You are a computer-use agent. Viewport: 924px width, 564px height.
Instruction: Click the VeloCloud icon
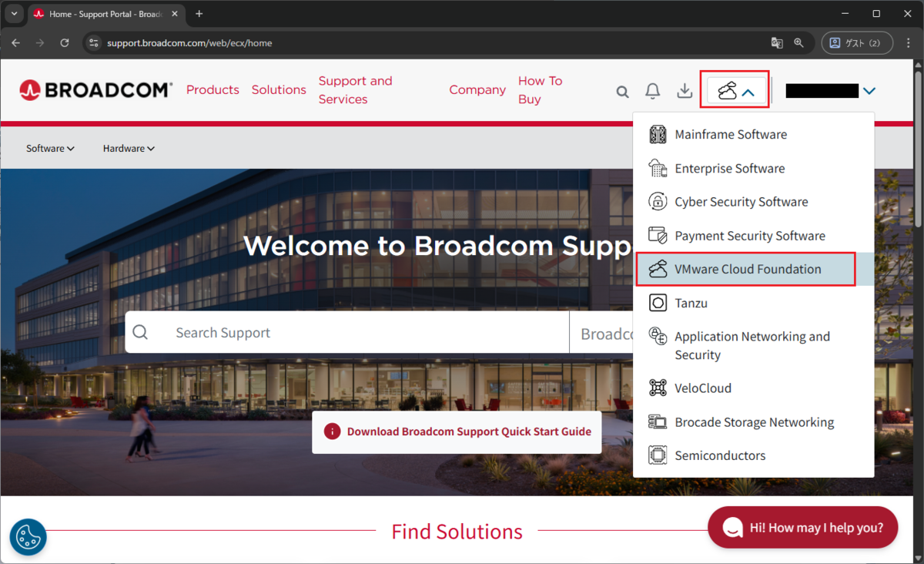coord(658,388)
